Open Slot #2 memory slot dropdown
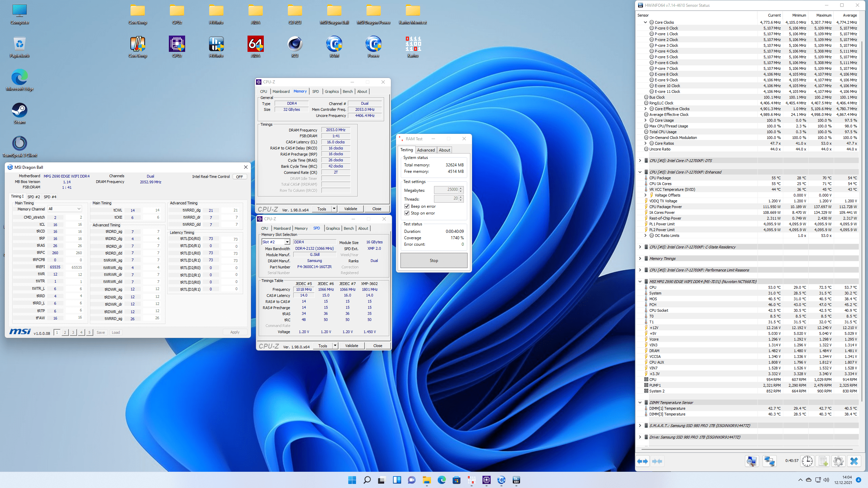This screenshot has height=488, width=868. [287, 242]
